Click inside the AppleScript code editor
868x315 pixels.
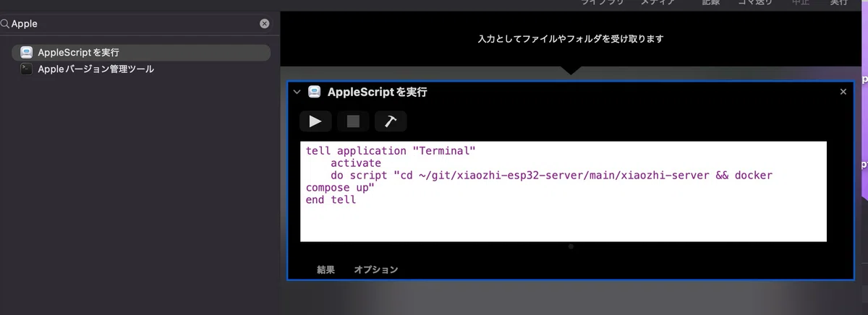click(x=563, y=191)
